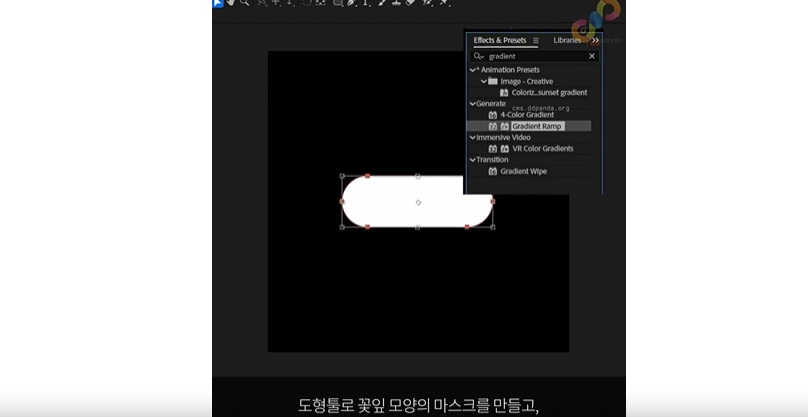
Task: Clear the gradient search text
Action: pos(591,56)
